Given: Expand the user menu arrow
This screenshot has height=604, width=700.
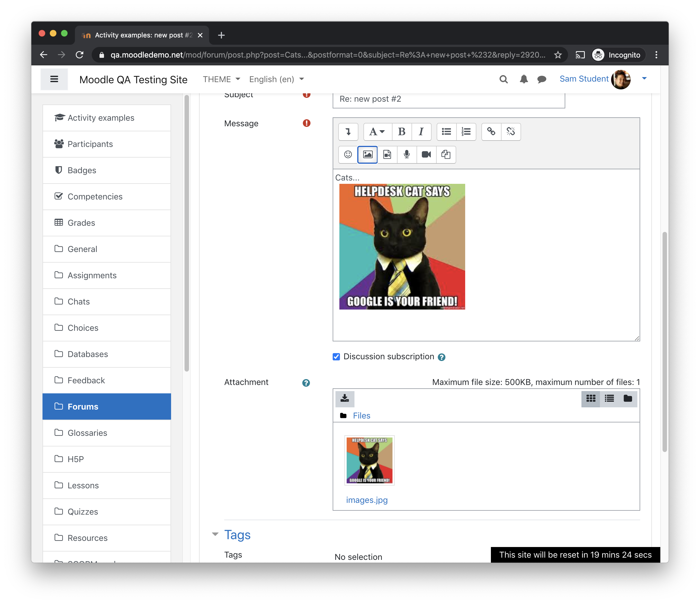Looking at the screenshot, I should point(644,78).
